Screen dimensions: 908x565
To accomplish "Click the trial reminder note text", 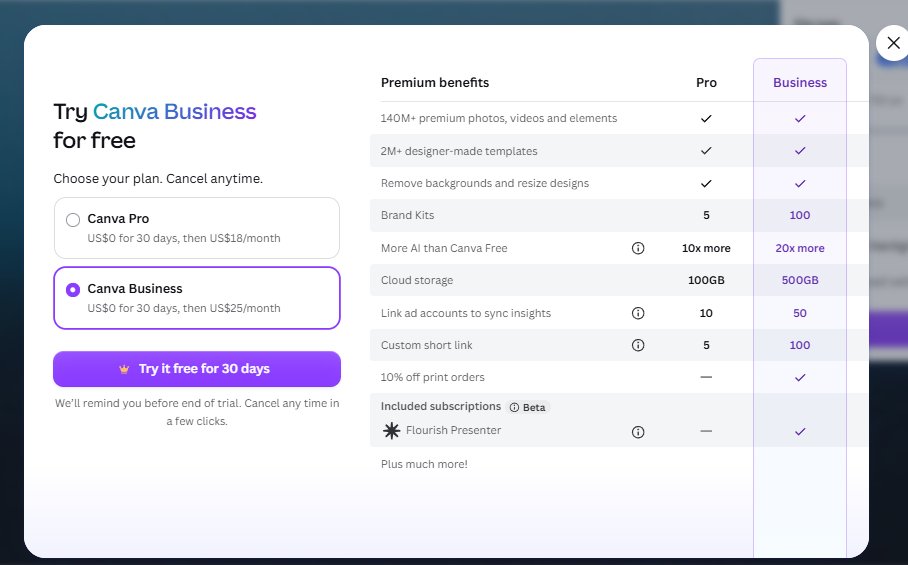I will pos(197,412).
